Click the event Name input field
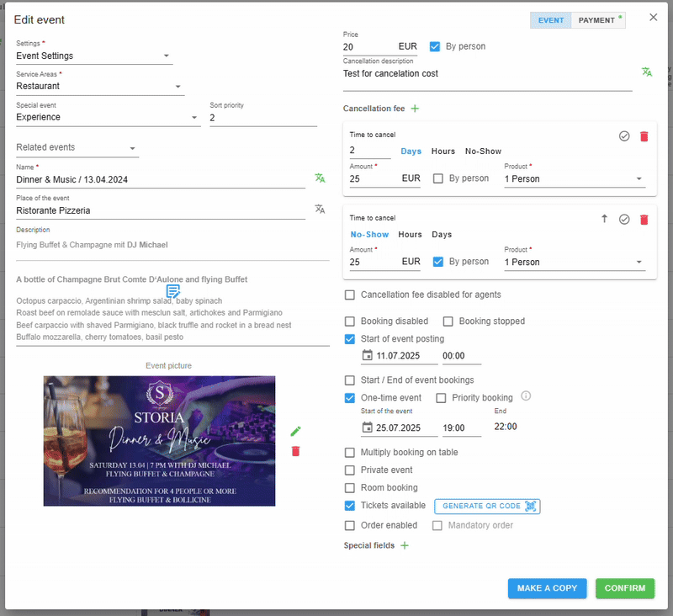Viewport: 673px width, 616px height. click(x=161, y=179)
